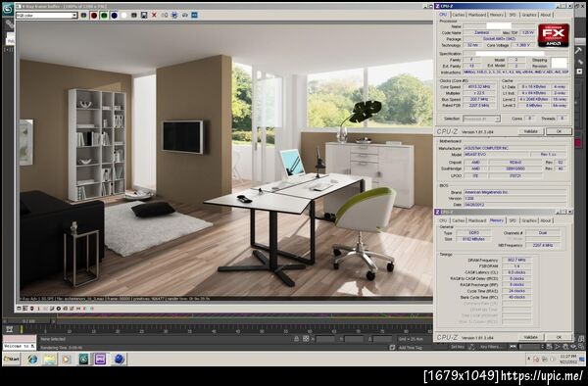Select the Package value Socket AM3+ (942)
The image size is (588, 386).
499,39
